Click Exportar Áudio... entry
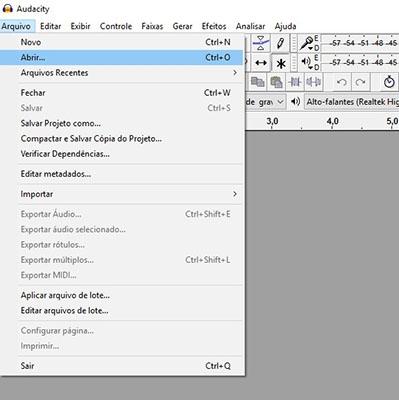 [123, 214]
